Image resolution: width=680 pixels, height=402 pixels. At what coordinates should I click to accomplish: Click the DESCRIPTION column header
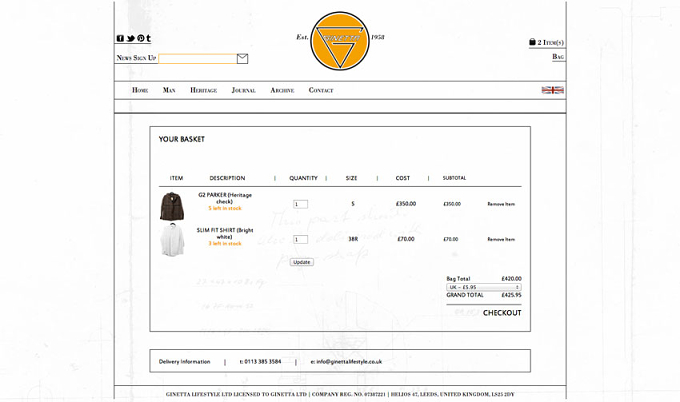(227, 178)
